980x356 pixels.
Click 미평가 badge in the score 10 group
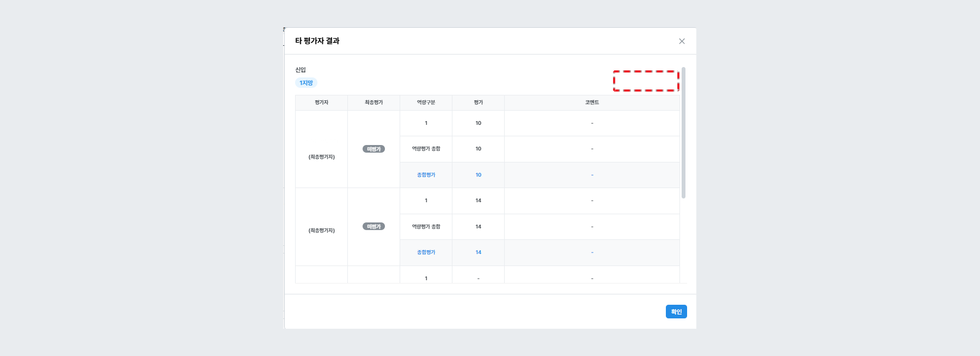(373, 149)
